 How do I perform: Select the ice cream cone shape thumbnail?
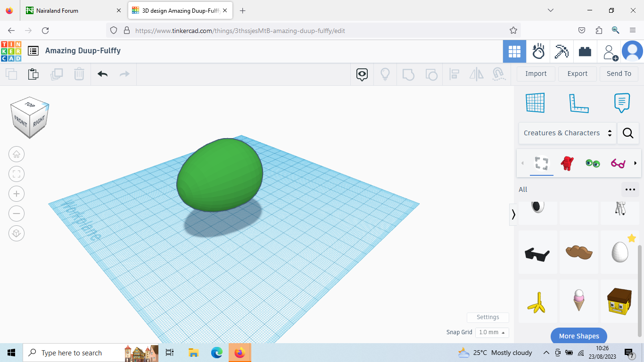[x=578, y=301]
